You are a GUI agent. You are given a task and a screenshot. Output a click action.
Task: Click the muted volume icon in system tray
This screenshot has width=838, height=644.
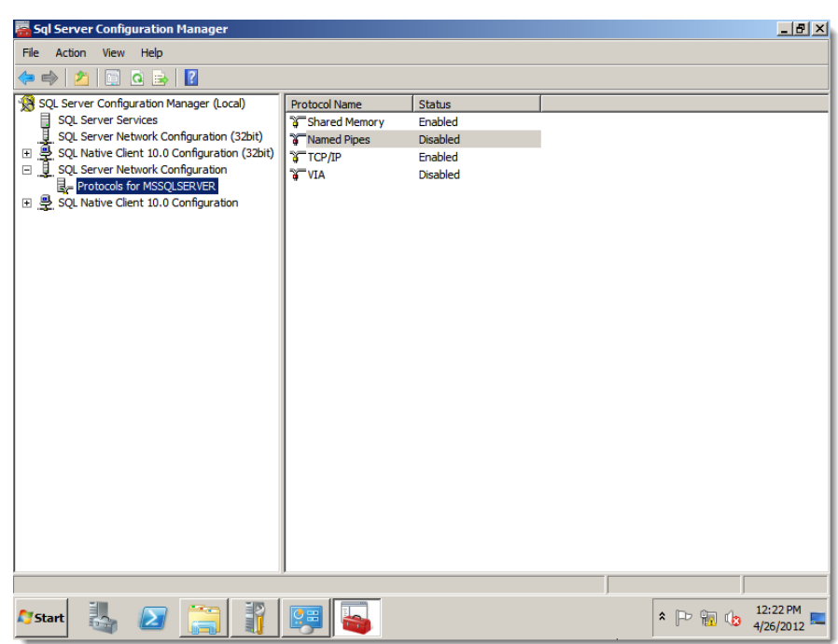(733, 618)
